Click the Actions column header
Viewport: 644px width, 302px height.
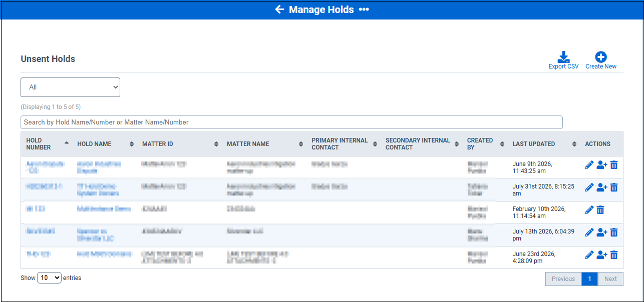597,144
